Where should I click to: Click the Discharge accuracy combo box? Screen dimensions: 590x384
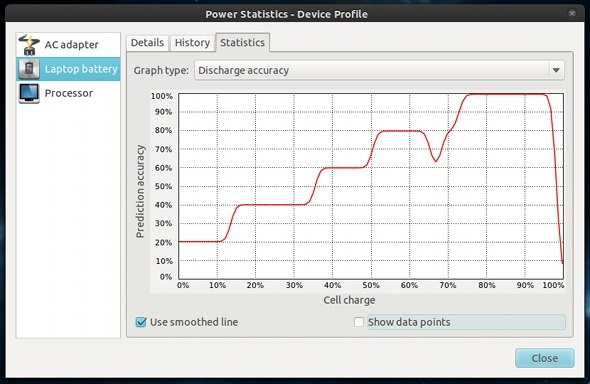pos(379,70)
